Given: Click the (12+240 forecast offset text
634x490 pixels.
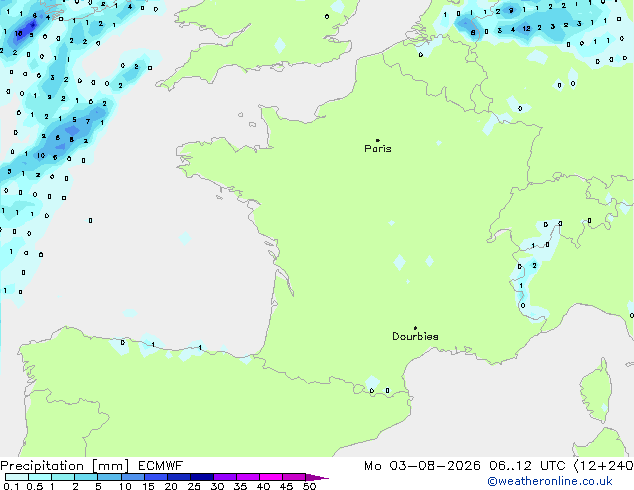Looking at the screenshot, I should [603, 466].
